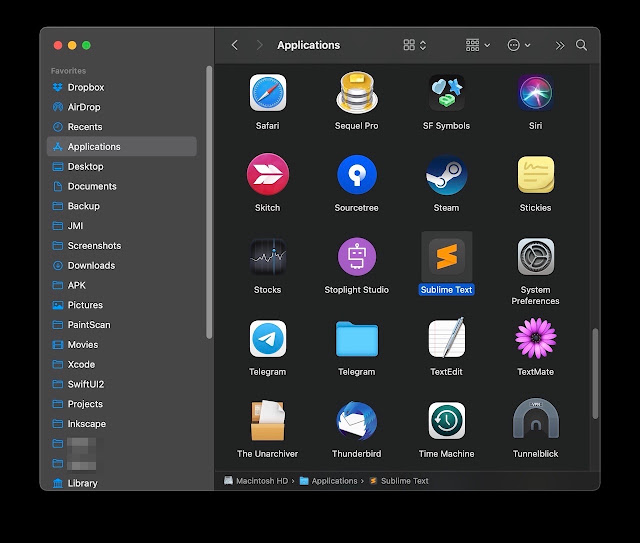Select the Tunnelblick app icon
This screenshot has height=543, width=640.
pyautogui.click(x=536, y=419)
